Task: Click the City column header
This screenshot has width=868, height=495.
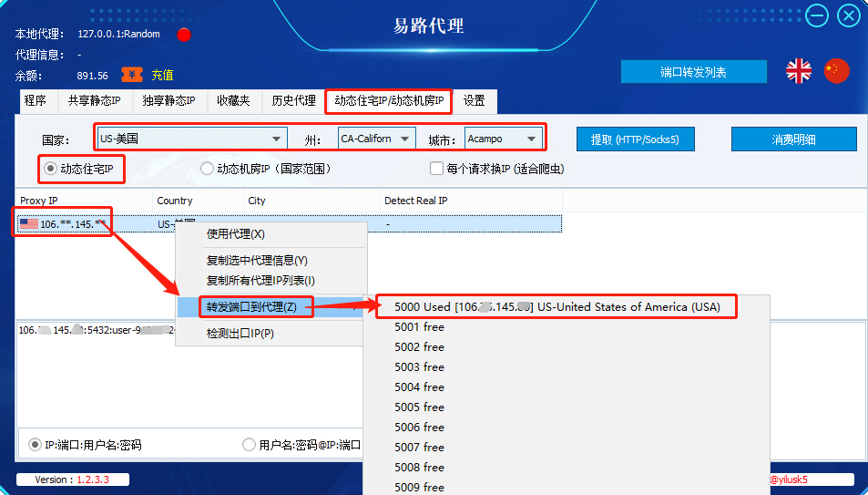Action: point(312,201)
